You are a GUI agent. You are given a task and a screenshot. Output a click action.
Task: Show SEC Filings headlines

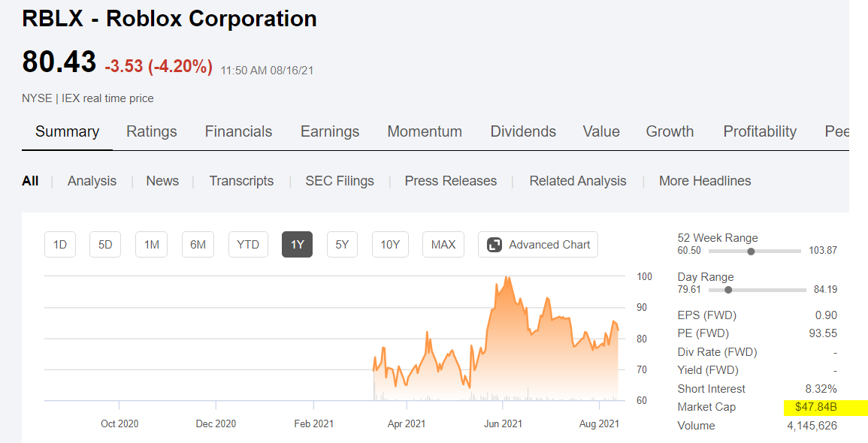[x=340, y=181]
